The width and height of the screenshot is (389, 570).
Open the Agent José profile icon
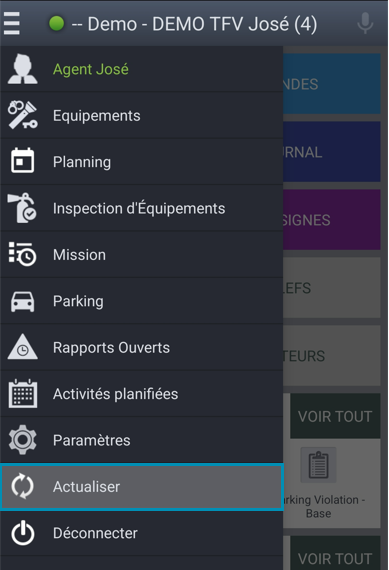click(23, 69)
